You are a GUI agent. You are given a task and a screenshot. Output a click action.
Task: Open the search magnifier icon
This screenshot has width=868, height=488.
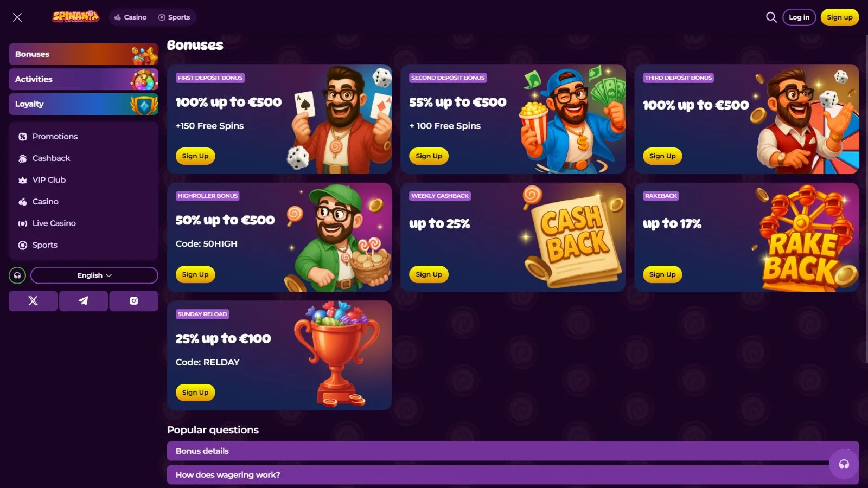(x=771, y=17)
